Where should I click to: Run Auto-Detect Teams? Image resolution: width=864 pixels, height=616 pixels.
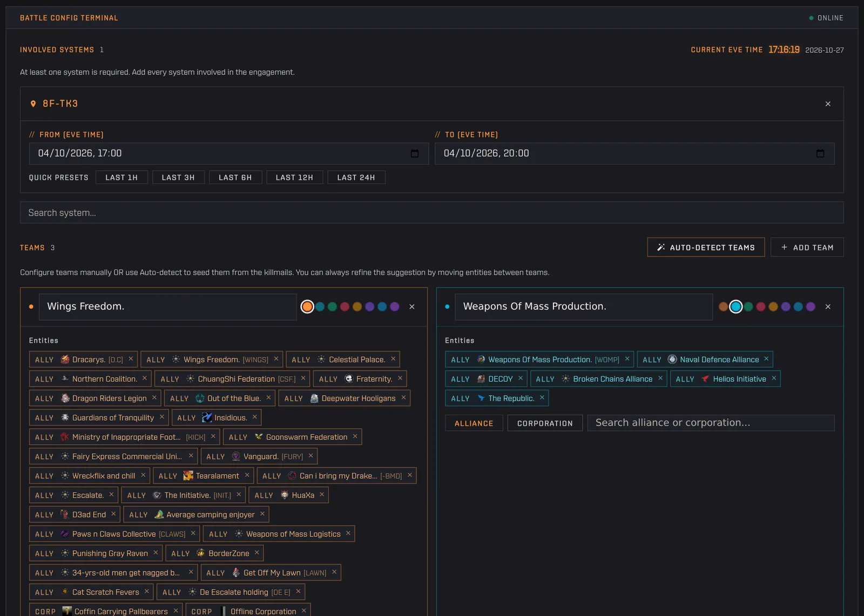point(706,247)
